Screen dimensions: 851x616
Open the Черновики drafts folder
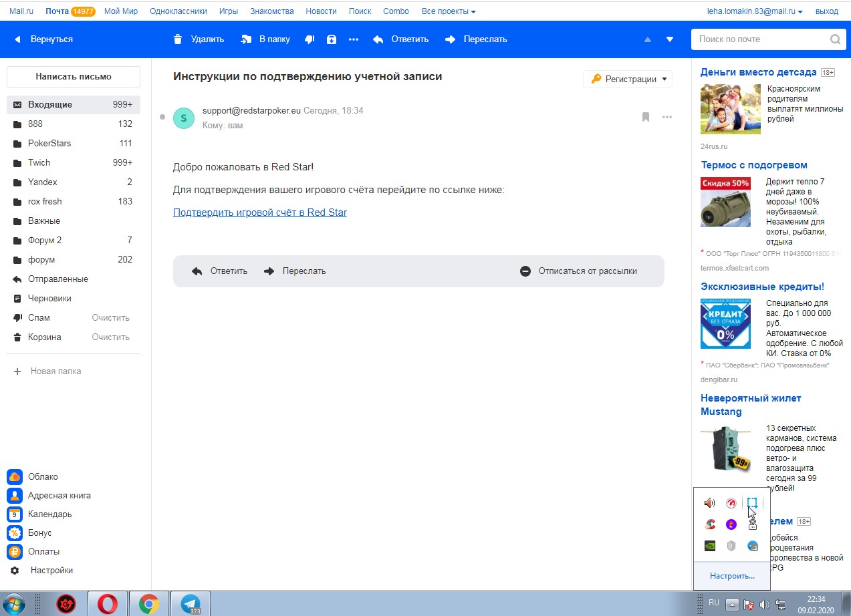click(x=74, y=299)
